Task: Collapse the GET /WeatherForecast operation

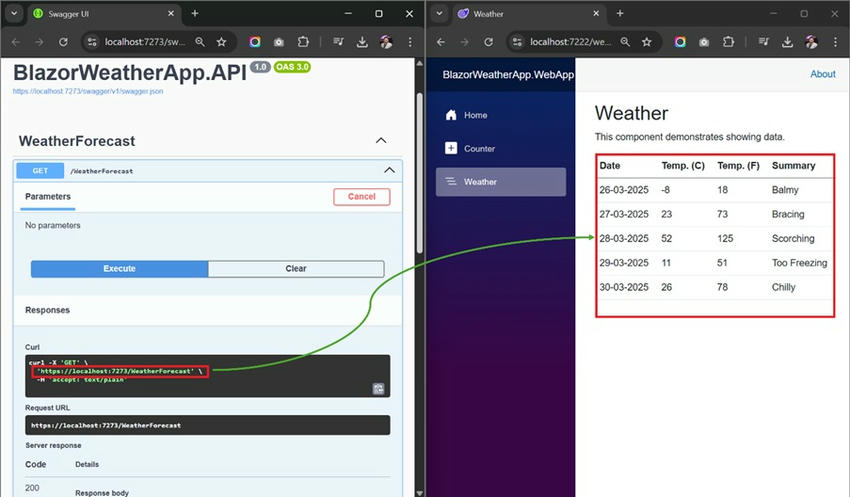Action: 389,170
